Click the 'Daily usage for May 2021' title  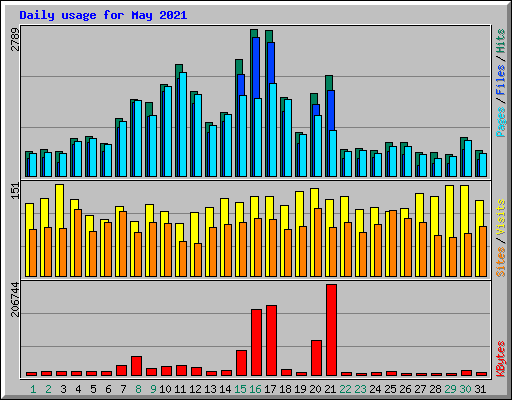coord(103,15)
